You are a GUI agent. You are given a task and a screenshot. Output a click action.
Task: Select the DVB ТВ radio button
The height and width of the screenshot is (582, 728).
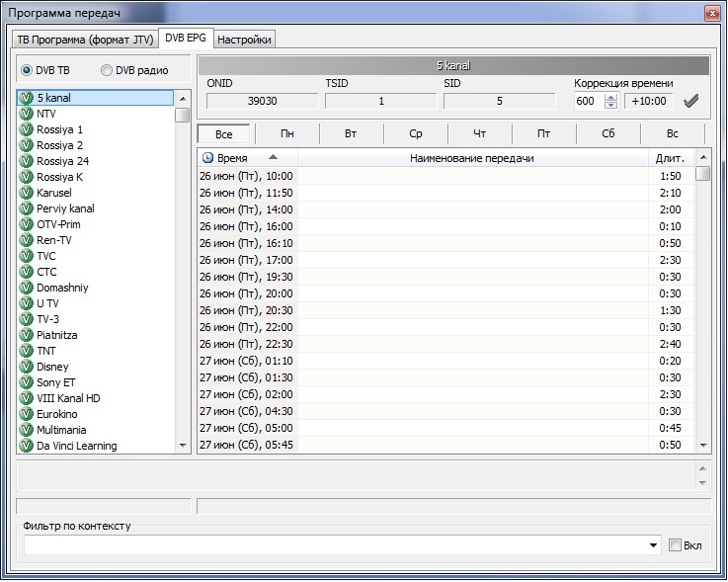point(28,70)
